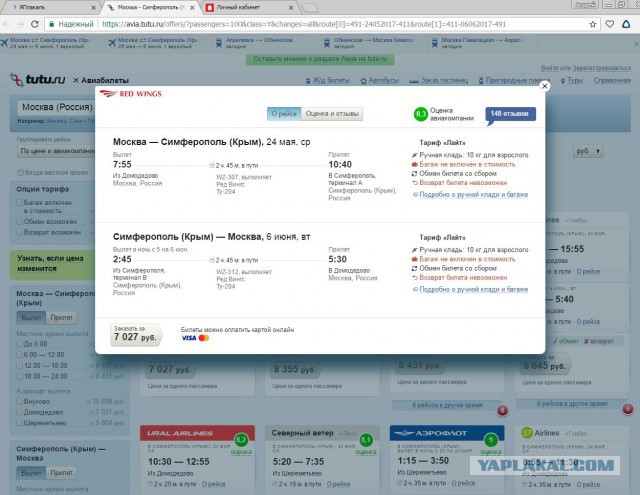
Task: Check the 18:00 — 24:00 departure filter
Action: click(19, 376)
